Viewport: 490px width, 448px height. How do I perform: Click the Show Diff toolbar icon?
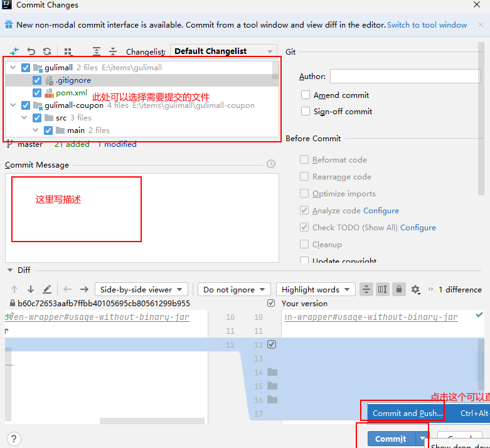click(14, 51)
